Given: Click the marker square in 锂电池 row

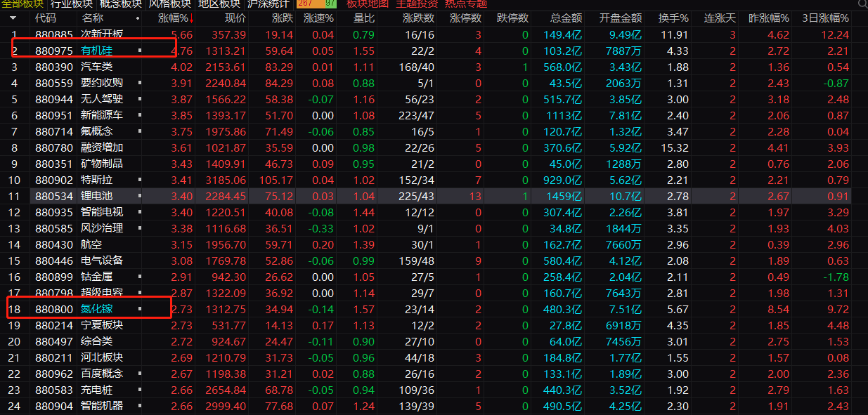Looking at the screenshot, I should (140, 196).
